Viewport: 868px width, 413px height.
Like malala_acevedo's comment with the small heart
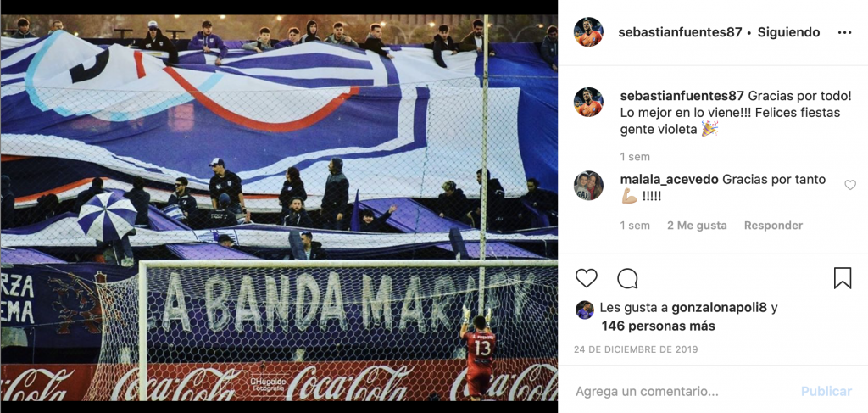tap(849, 185)
